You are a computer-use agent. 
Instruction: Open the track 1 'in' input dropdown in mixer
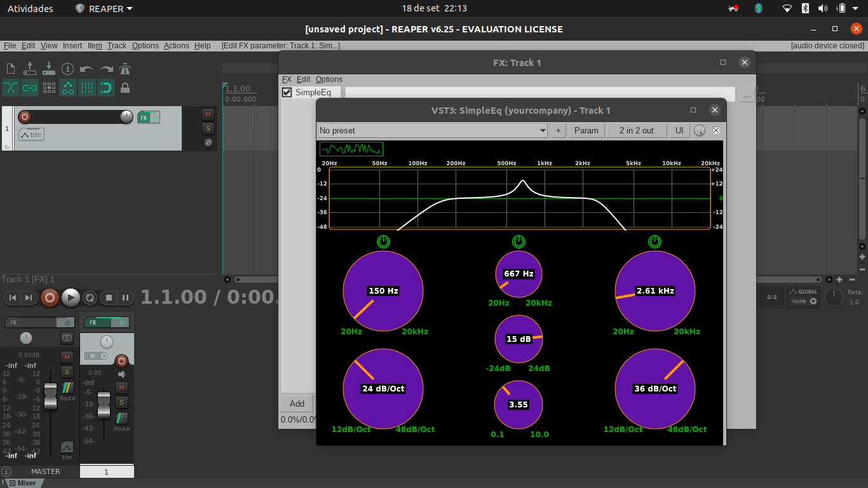[96, 356]
